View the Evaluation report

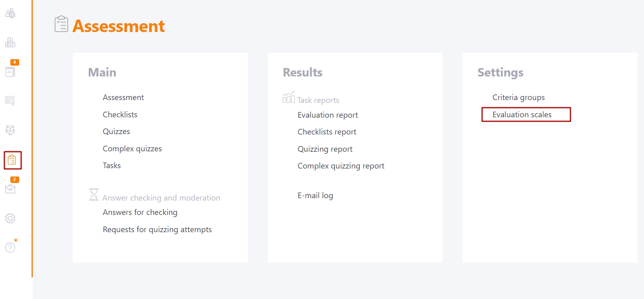[328, 115]
